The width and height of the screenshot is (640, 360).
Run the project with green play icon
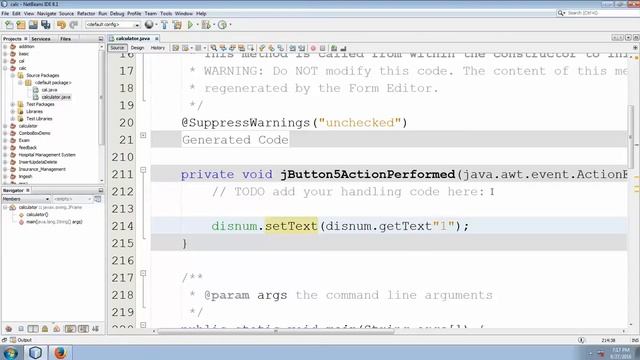click(190, 25)
